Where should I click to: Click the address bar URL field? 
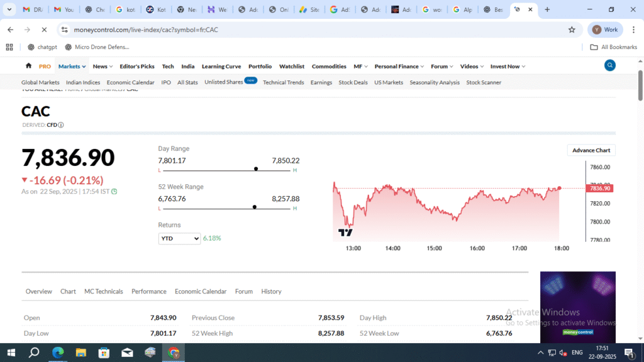coord(314,30)
